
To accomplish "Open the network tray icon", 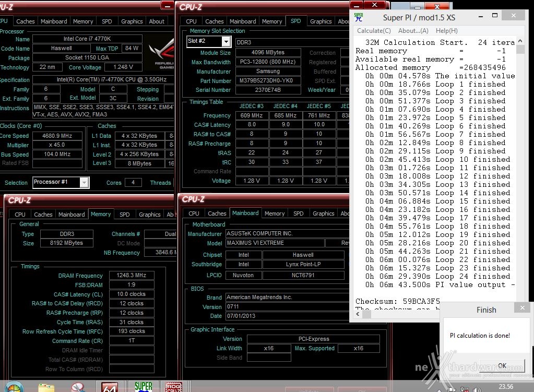I will [464, 389].
